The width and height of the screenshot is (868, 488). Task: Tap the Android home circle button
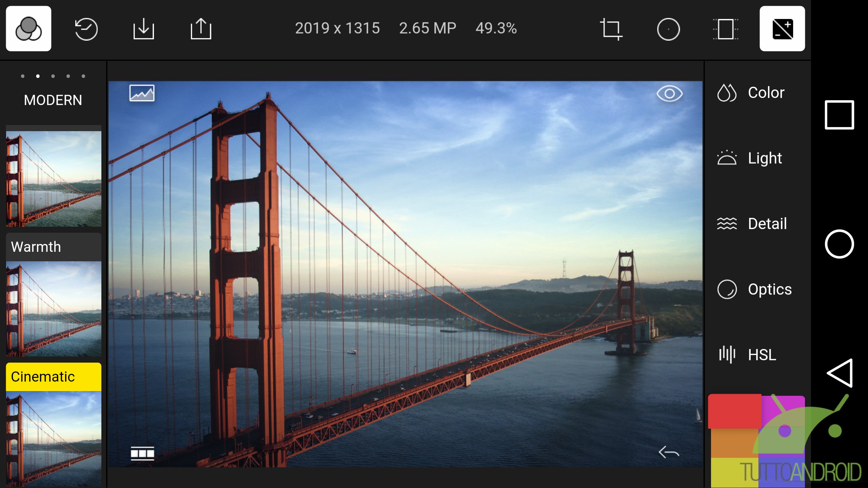click(x=839, y=244)
